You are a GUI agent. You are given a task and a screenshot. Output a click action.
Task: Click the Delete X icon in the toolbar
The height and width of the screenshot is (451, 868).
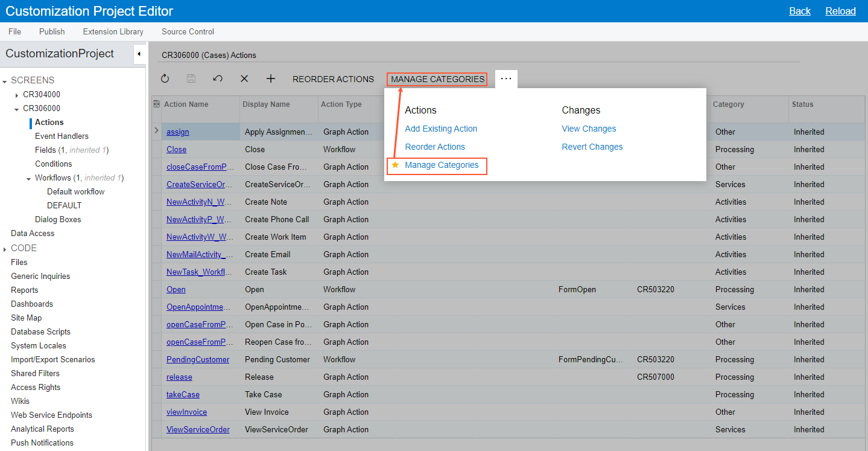tap(244, 78)
